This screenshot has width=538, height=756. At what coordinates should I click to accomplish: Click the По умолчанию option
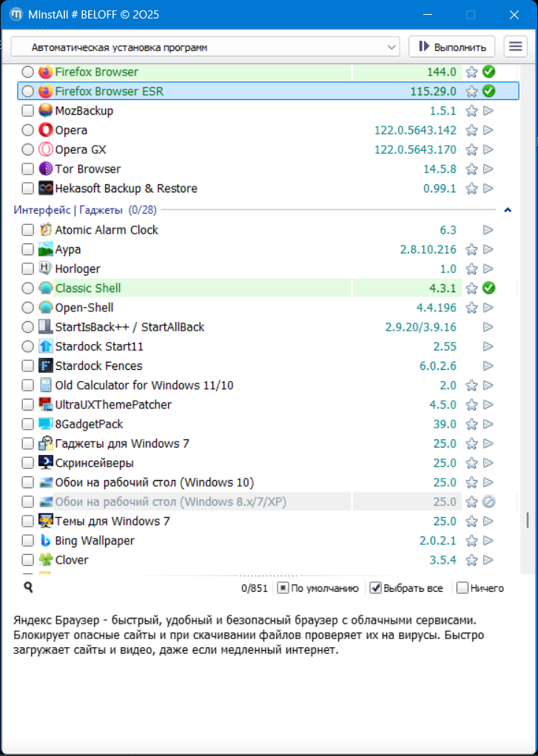coord(283,588)
